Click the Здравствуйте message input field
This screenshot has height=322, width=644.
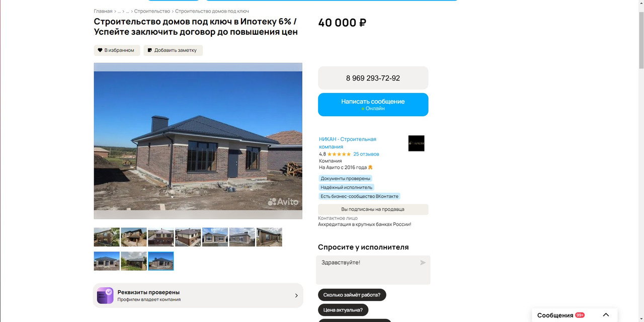coord(373,270)
